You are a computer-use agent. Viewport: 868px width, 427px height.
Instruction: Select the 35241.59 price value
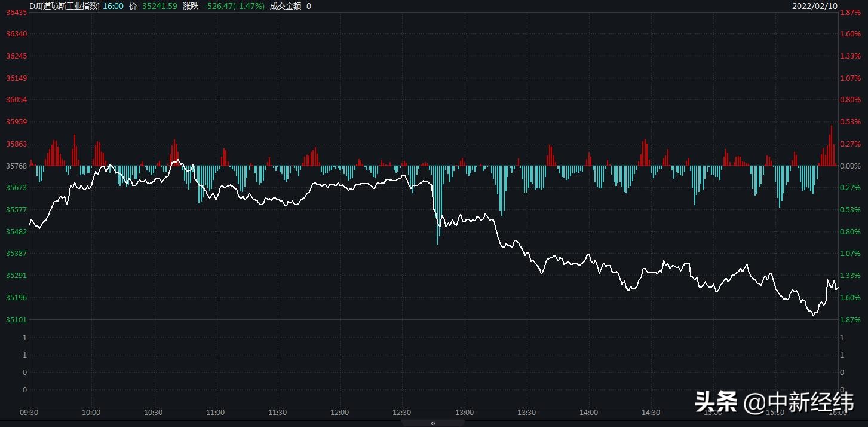[160, 6]
